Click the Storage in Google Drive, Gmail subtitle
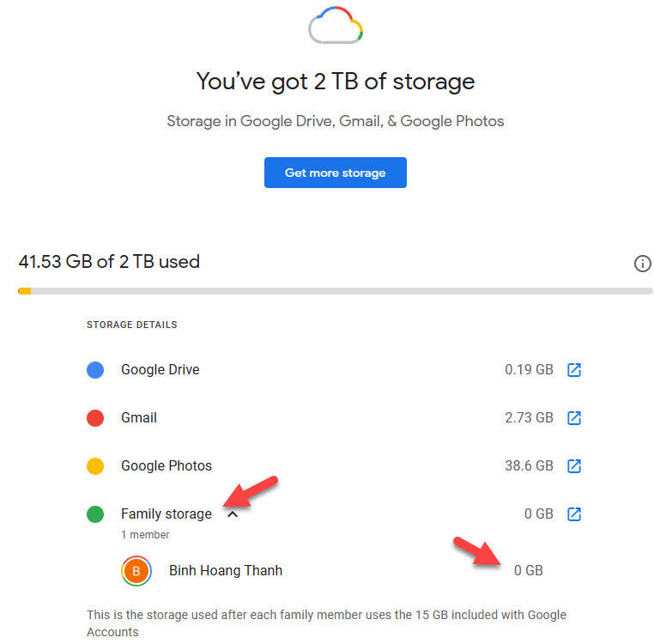The width and height of the screenshot is (654, 644). (336, 121)
